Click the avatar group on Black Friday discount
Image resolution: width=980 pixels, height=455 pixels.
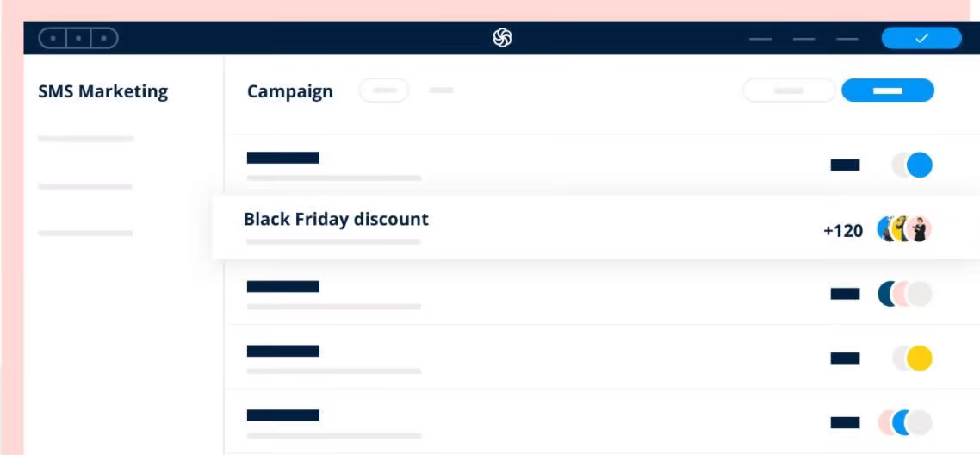tap(904, 229)
